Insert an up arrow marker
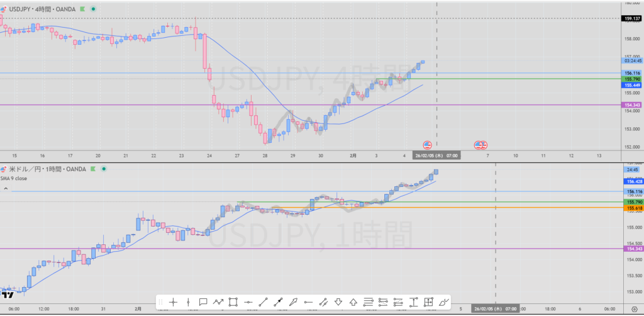 tap(353, 302)
